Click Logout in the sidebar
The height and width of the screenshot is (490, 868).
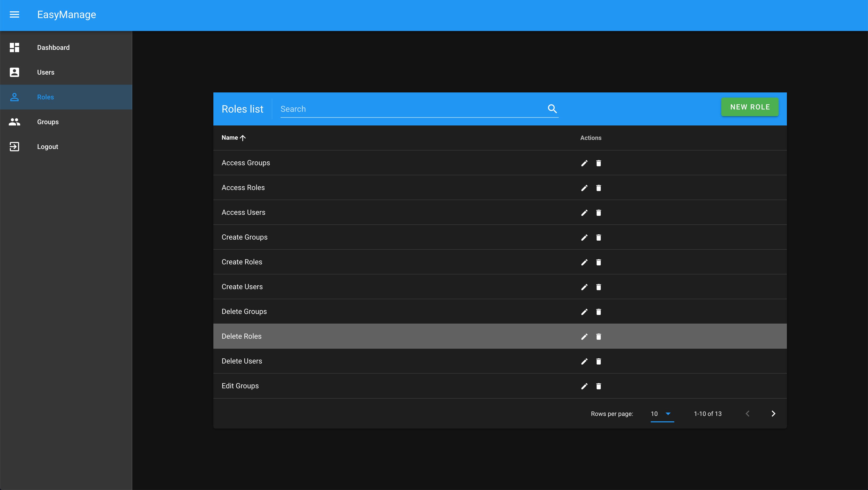(x=48, y=147)
